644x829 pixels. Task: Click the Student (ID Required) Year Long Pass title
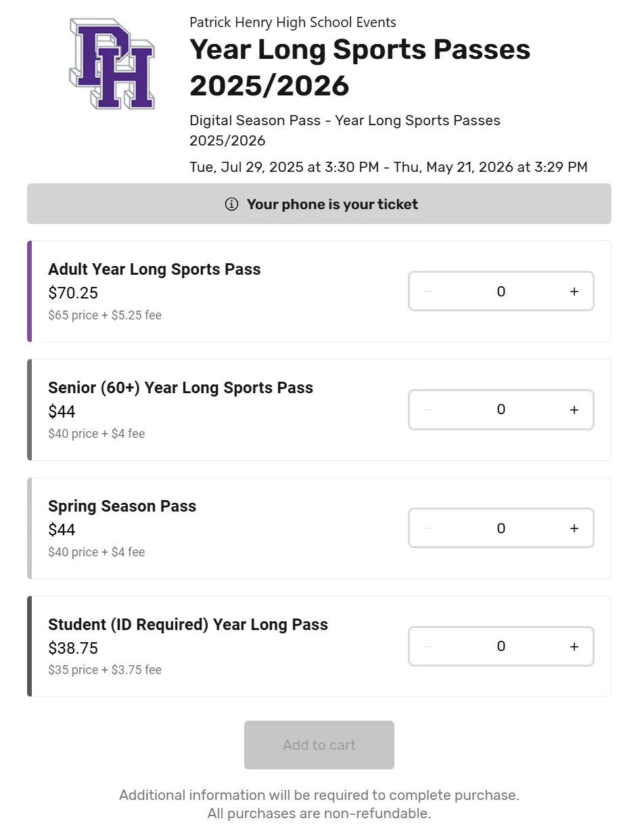tap(188, 625)
